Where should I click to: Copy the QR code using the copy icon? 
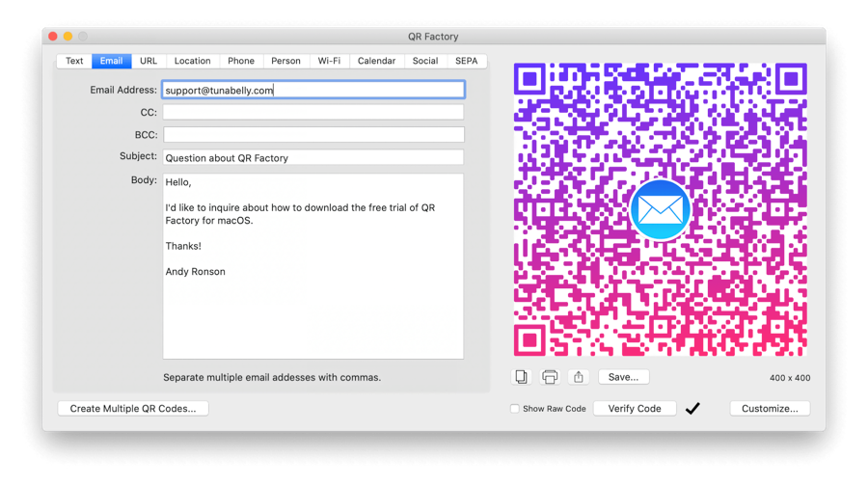(521, 377)
